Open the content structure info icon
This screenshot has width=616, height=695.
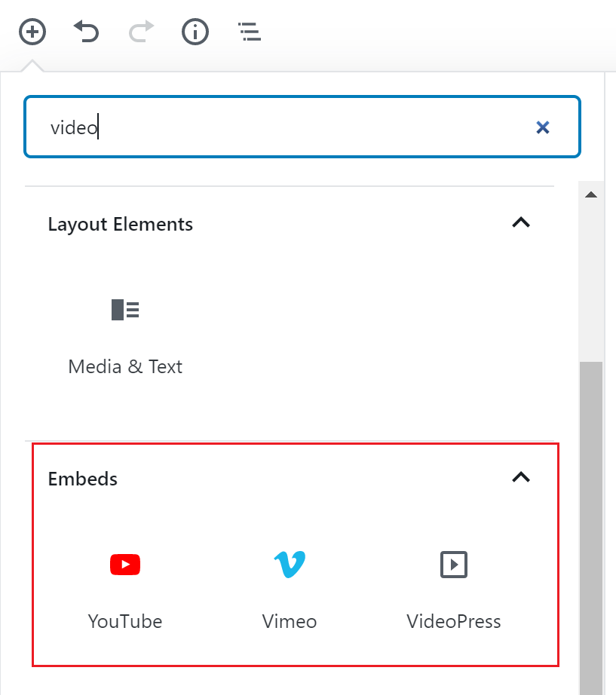tap(195, 32)
